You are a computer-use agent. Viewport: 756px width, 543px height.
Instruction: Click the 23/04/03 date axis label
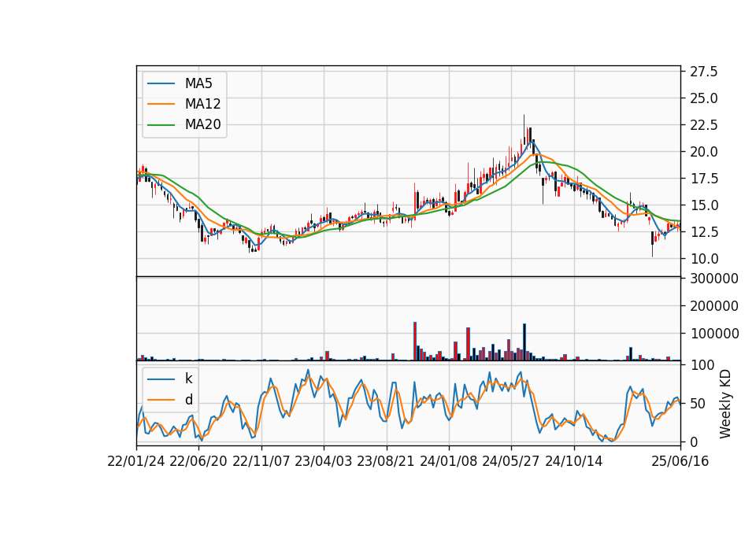(324, 461)
